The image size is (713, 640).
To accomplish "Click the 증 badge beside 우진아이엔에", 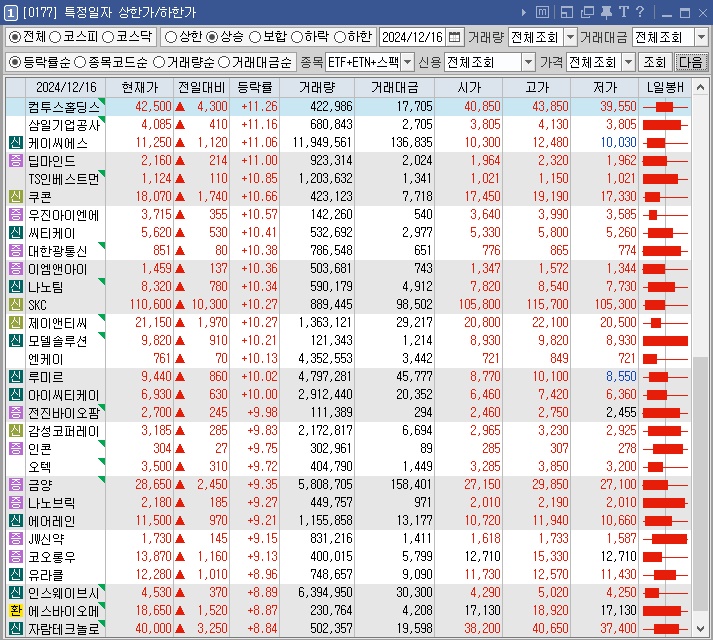I will 15,215.
